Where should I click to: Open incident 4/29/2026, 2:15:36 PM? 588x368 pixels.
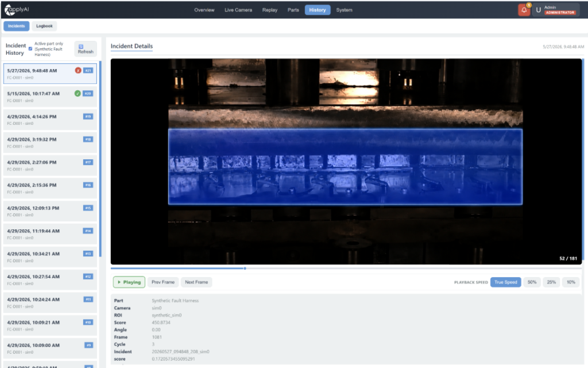pos(50,188)
